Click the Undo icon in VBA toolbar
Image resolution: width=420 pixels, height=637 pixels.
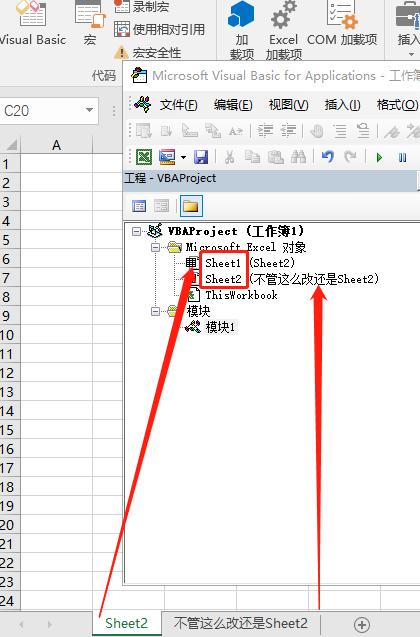pos(328,157)
